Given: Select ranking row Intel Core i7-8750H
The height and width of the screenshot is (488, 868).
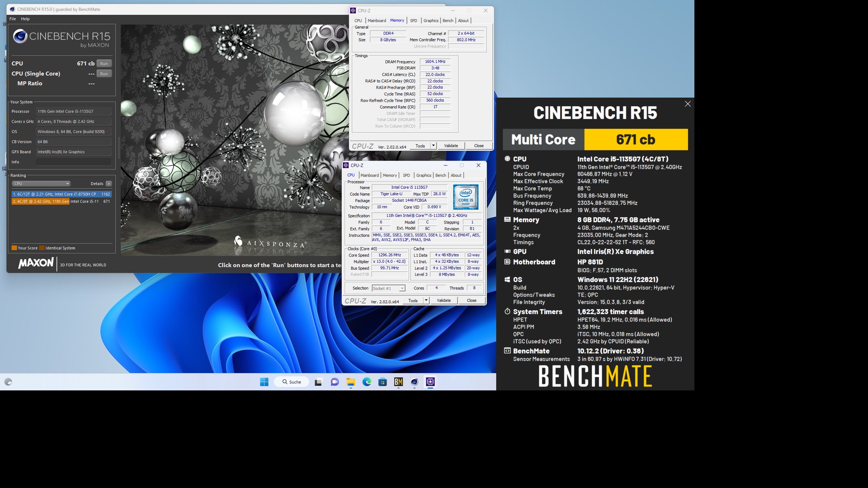Looking at the screenshot, I should coord(61,194).
